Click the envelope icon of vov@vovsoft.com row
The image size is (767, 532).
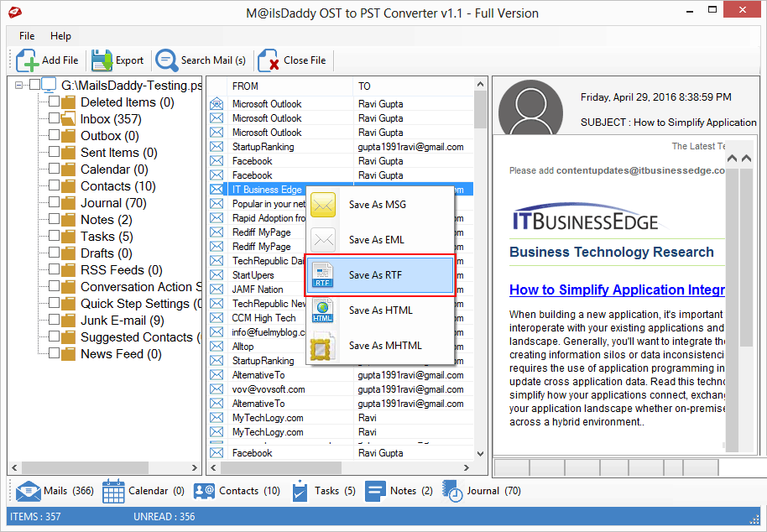pyautogui.click(x=217, y=389)
